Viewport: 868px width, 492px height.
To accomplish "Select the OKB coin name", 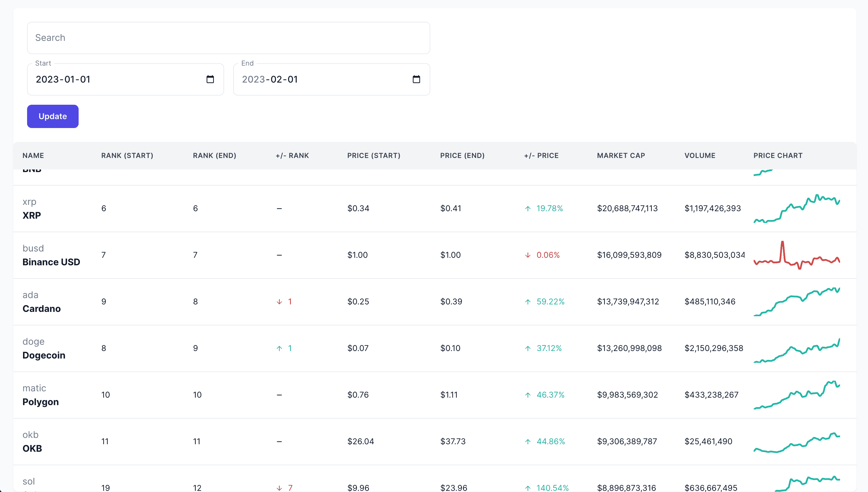I will pos(32,448).
